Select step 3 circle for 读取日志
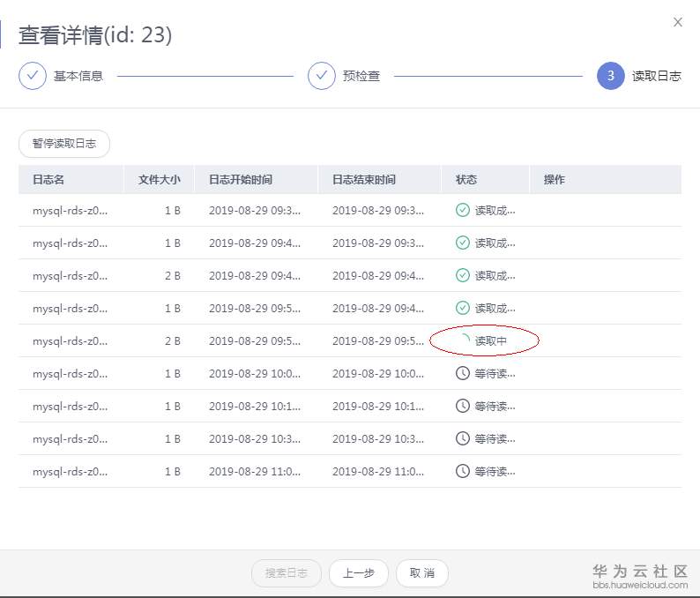700x598 pixels. [x=610, y=76]
